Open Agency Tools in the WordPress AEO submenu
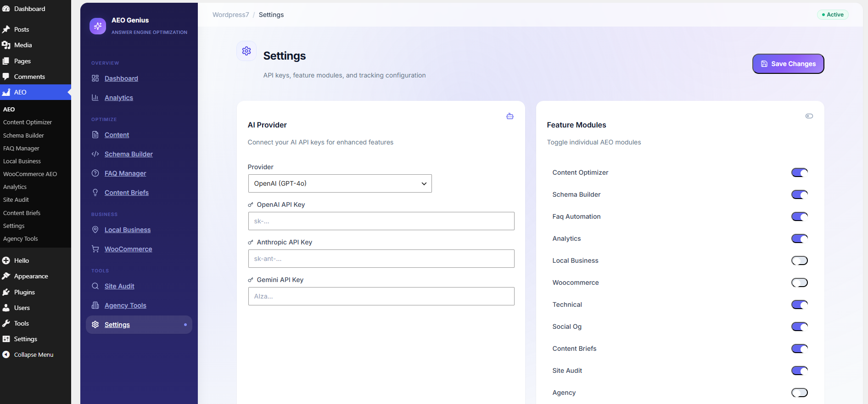The height and width of the screenshot is (404, 868). click(21, 239)
